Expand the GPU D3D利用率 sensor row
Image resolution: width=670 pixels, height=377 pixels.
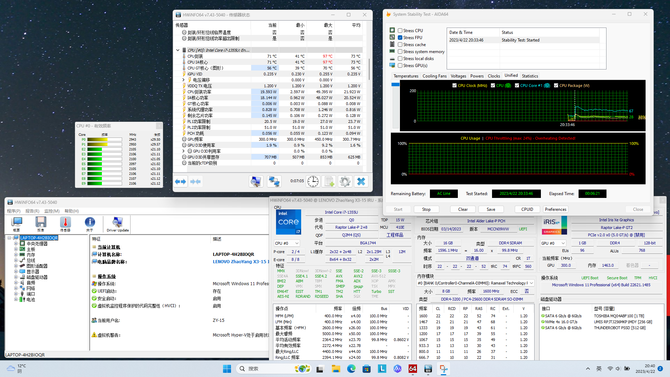coord(184,151)
